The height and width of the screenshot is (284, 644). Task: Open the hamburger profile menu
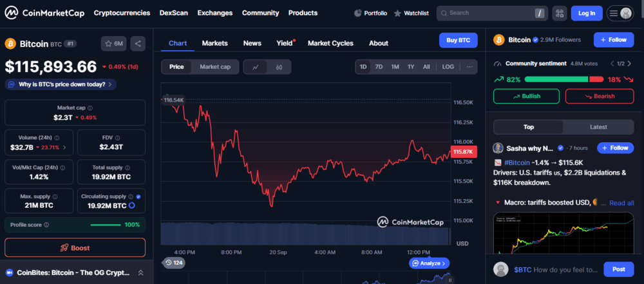(x=620, y=13)
